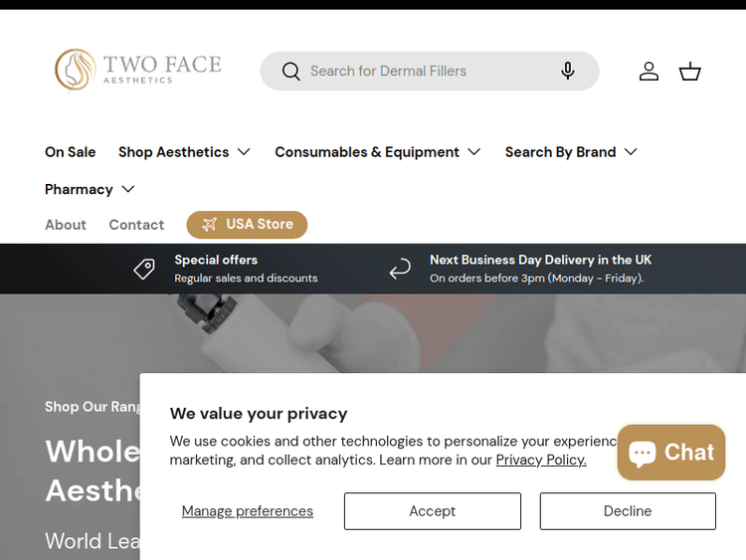Accept the cookie privacy notice
746x560 pixels.
click(x=432, y=511)
